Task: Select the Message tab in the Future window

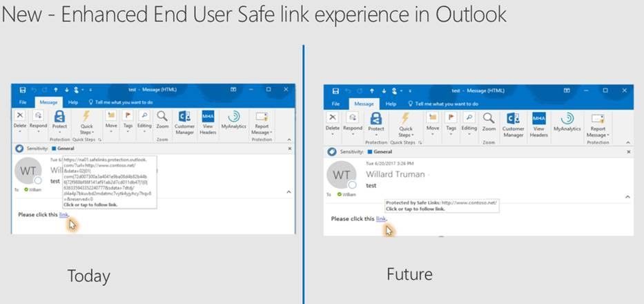Action: (364, 104)
